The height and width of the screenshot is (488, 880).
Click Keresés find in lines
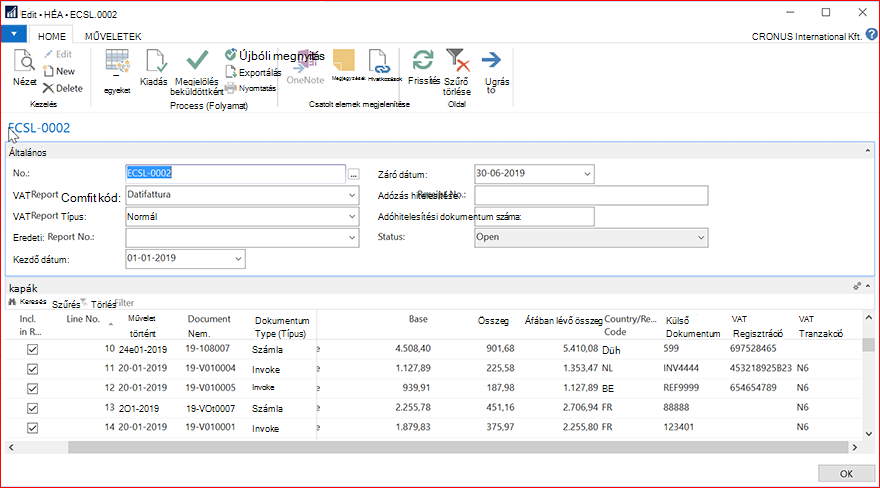[27, 302]
